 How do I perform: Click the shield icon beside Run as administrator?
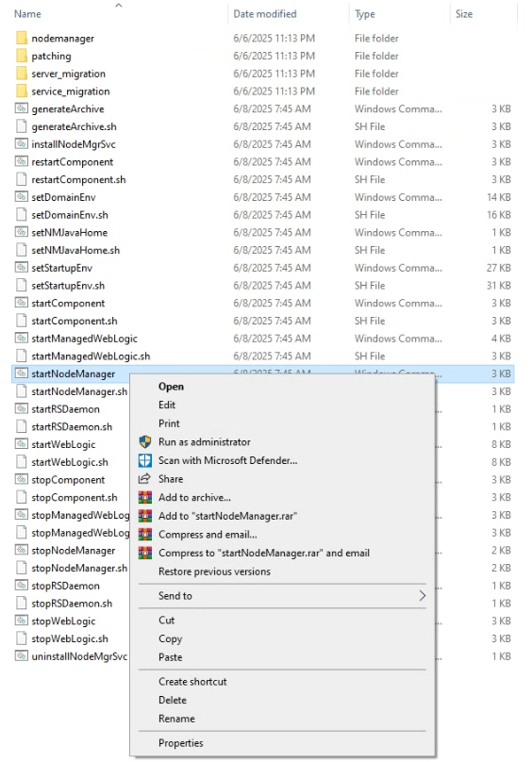[145, 441]
